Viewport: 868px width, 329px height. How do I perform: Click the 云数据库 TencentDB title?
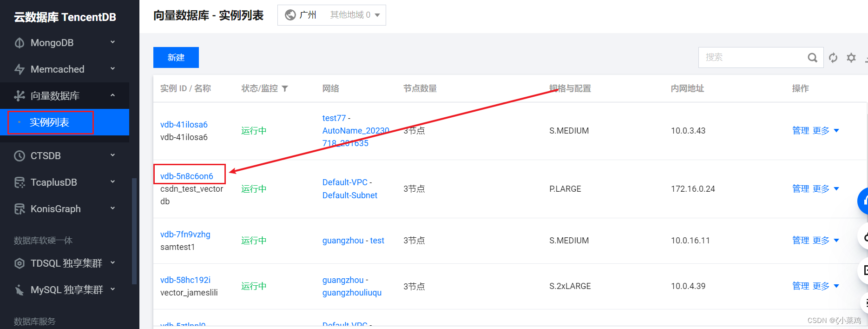tap(65, 17)
